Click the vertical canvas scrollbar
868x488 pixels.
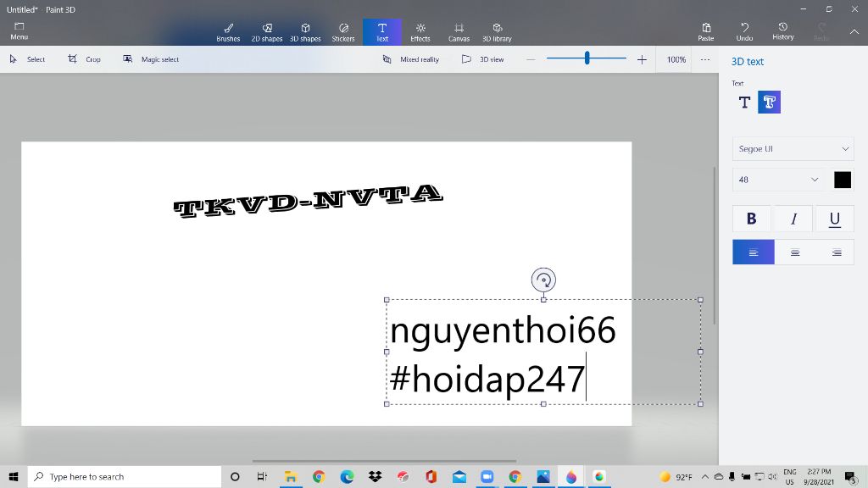point(714,246)
